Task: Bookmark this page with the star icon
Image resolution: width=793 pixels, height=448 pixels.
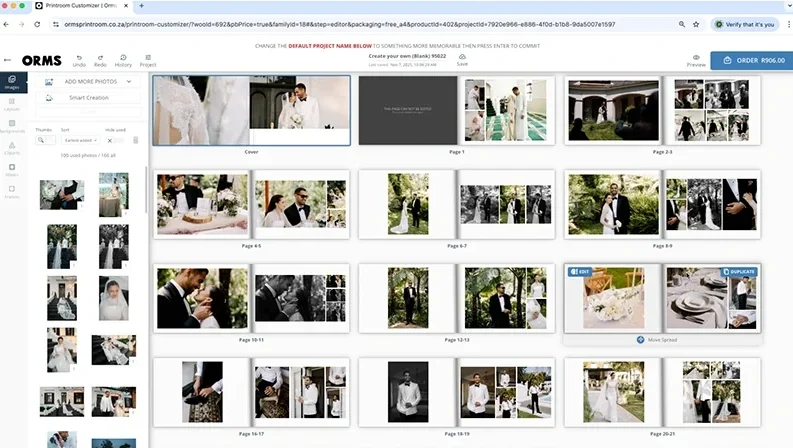Action: coord(682,24)
